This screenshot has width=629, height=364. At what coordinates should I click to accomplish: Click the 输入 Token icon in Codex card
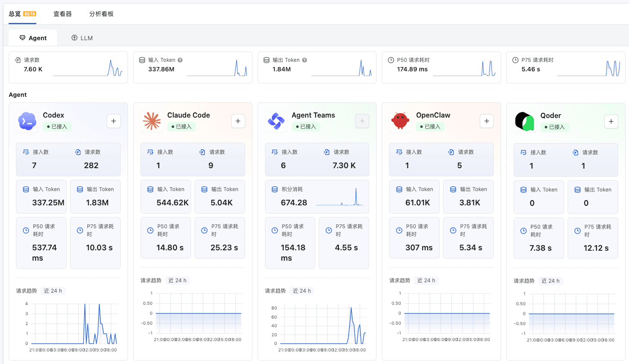[26, 189]
